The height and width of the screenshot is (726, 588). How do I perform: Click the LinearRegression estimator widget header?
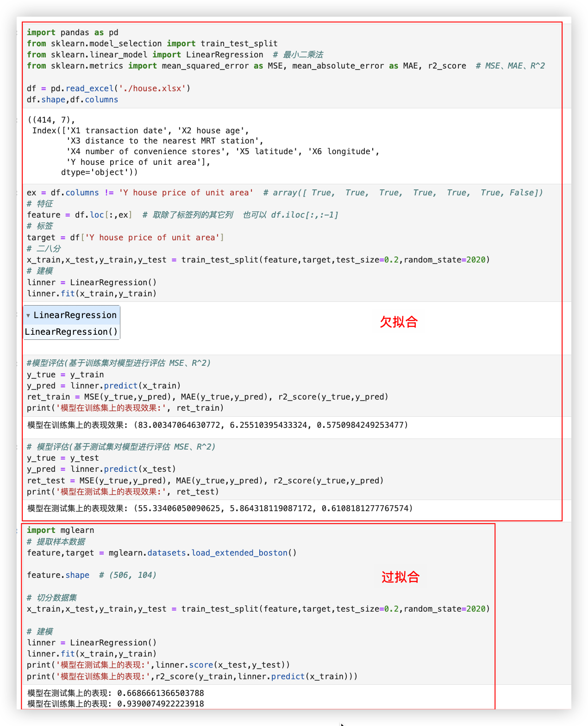point(75,315)
